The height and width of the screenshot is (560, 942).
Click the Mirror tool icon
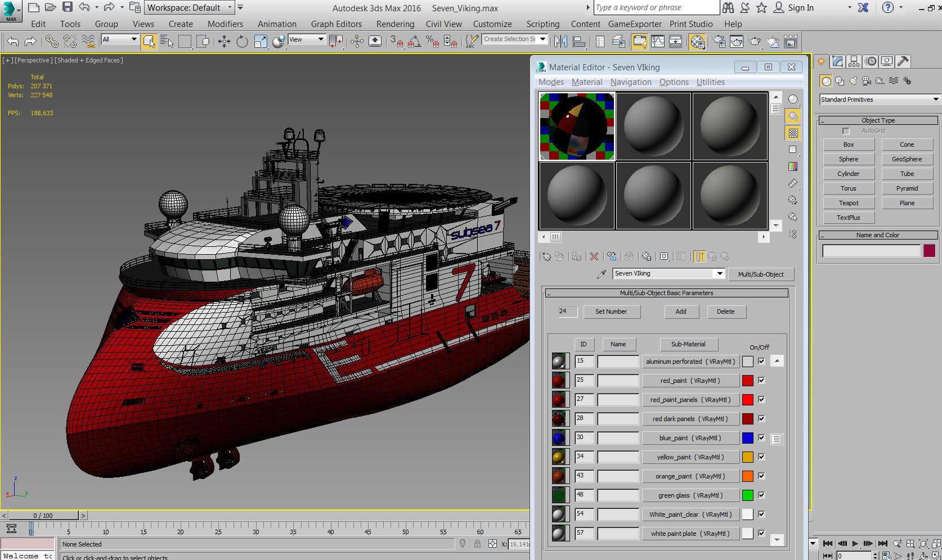click(560, 41)
